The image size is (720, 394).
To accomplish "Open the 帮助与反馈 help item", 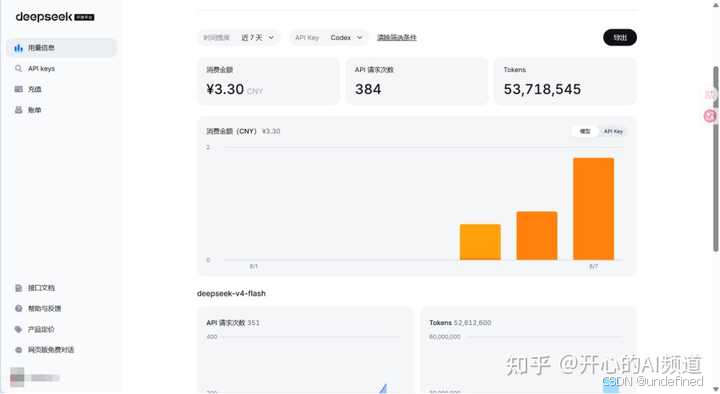I will 62,309.
